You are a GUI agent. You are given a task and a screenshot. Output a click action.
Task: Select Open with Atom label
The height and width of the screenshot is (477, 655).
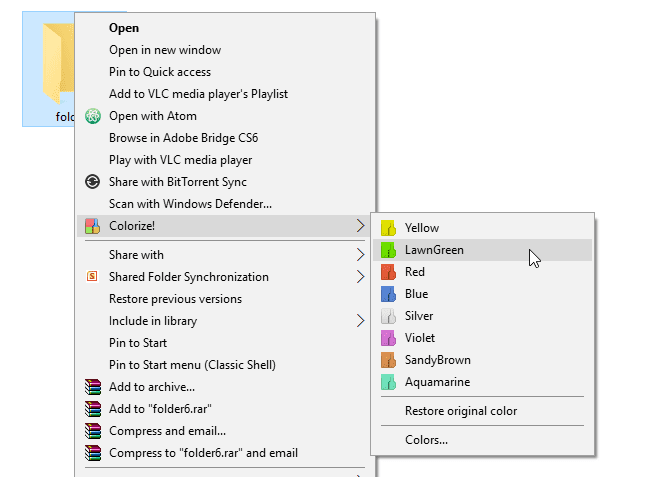pos(153,116)
